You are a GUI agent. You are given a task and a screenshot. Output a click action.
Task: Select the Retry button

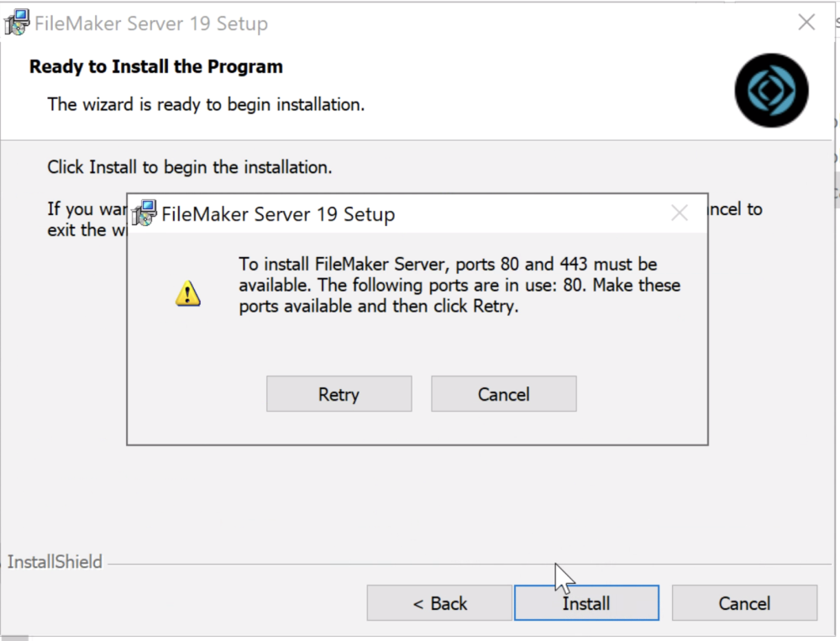[x=339, y=393]
